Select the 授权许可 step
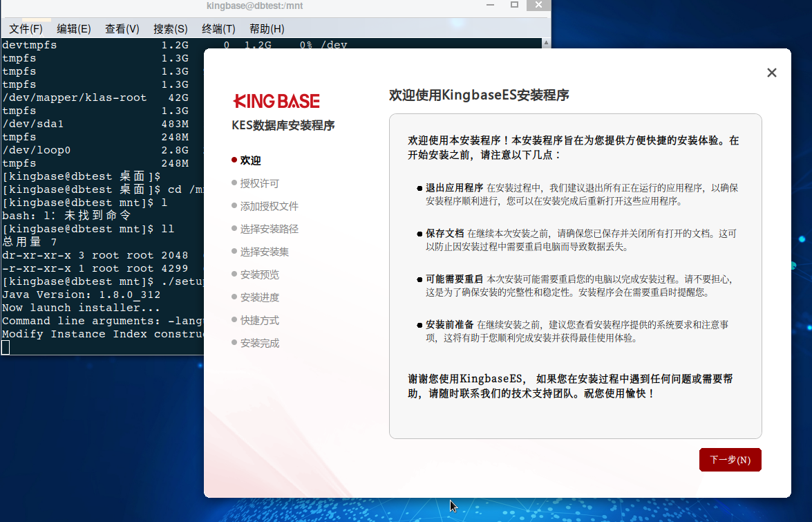 click(255, 183)
